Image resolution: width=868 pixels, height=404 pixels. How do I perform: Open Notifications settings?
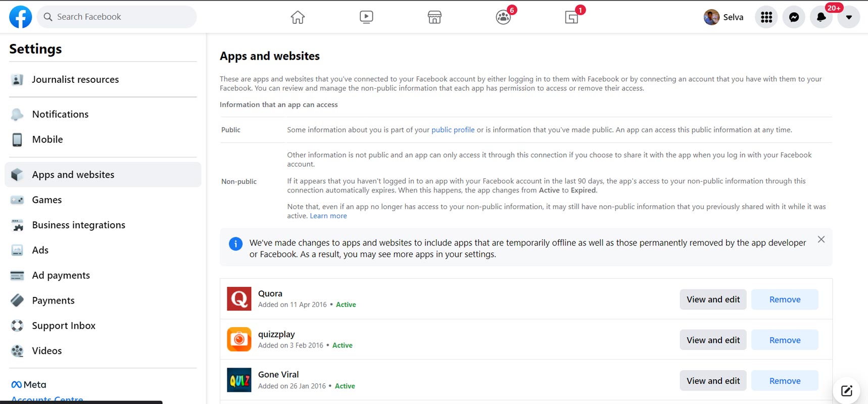coord(103,114)
